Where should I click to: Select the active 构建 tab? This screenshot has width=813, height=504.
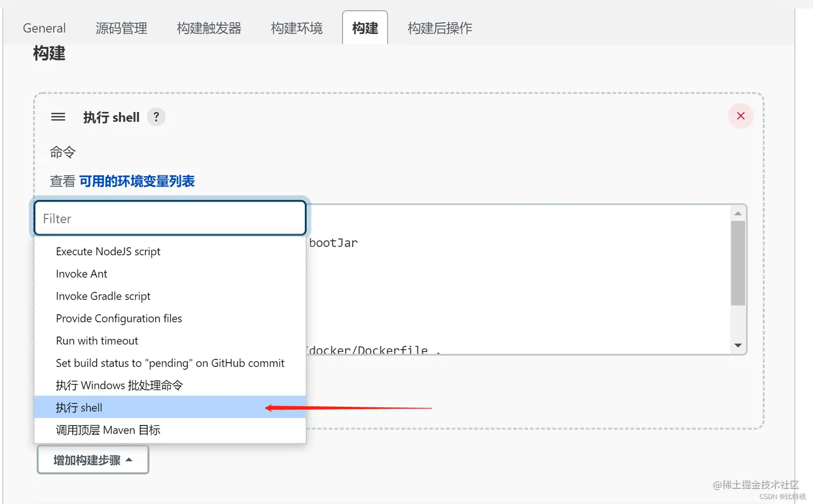pyautogui.click(x=365, y=28)
